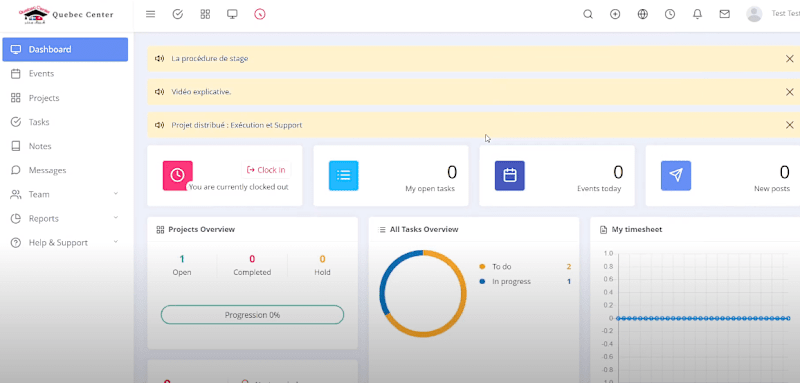Open the check-circle tasks shortcut in top bar
This screenshot has height=383, width=800.
point(178,14)
